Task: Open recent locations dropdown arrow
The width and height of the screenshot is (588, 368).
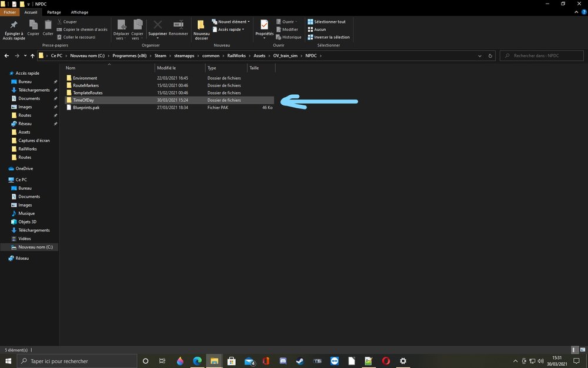Action: (x=25, y=55)
